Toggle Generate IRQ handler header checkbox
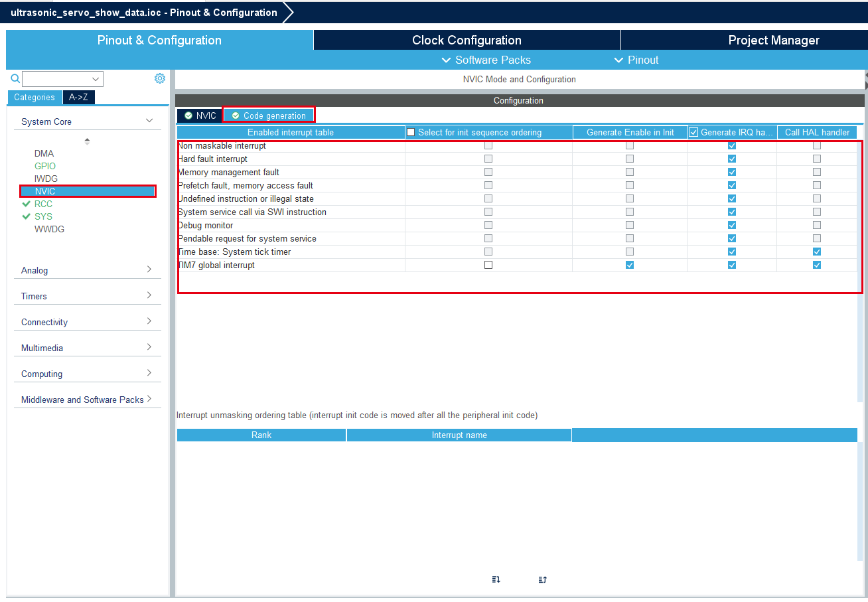Image resolution: width=868 pixels, height=602 pixels. click(x=693, y=132)
